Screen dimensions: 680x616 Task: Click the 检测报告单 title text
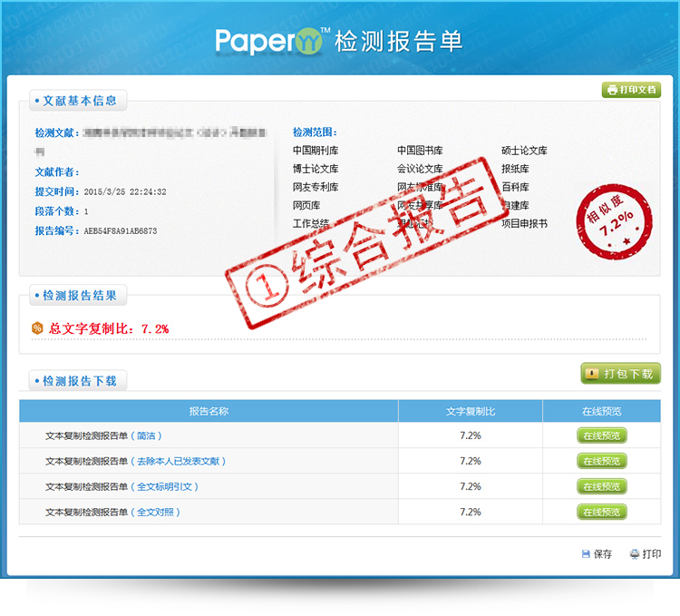(398, 42)
